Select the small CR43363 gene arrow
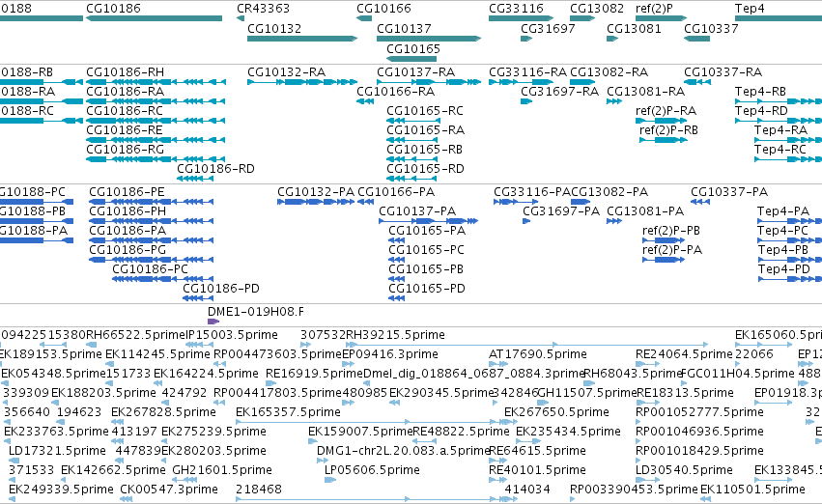Image resolution: width=822 pixels, height=504 pixels. (241, 18)
